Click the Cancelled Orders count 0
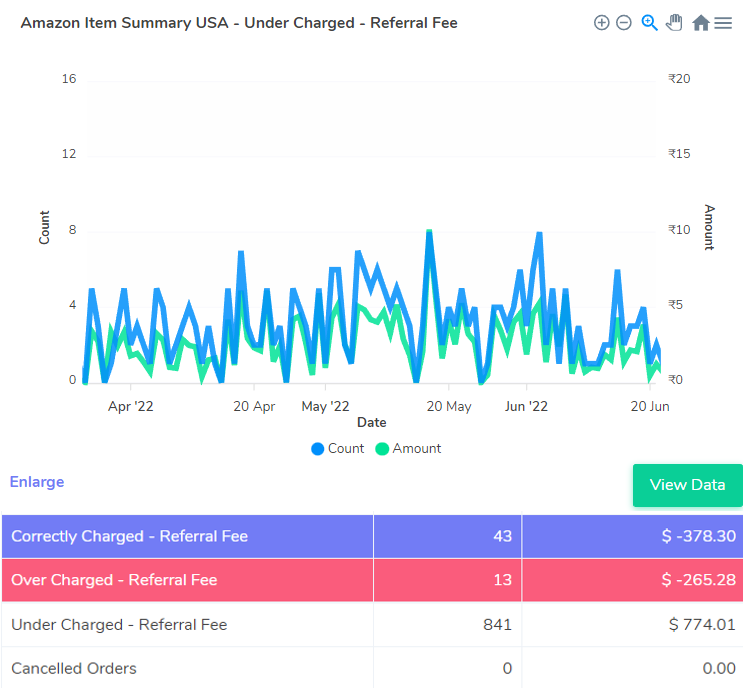The height and width of the screenshot is (688, 743). click(507, 669)
